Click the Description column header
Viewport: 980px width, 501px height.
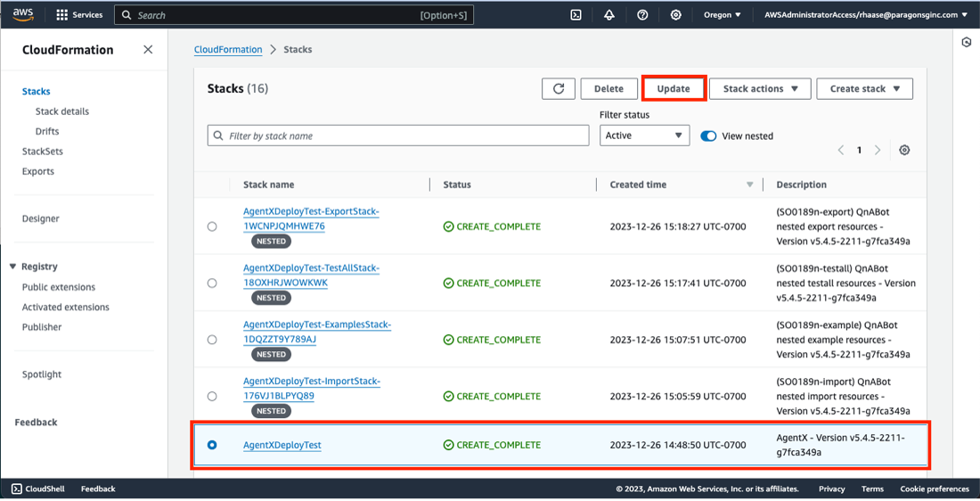(x=801, y=185)
